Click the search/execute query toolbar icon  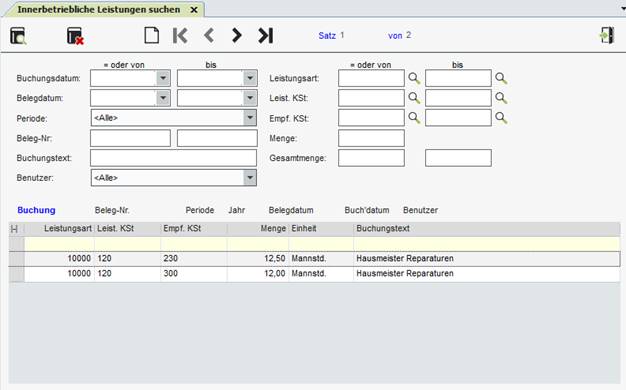pos(18,36)
